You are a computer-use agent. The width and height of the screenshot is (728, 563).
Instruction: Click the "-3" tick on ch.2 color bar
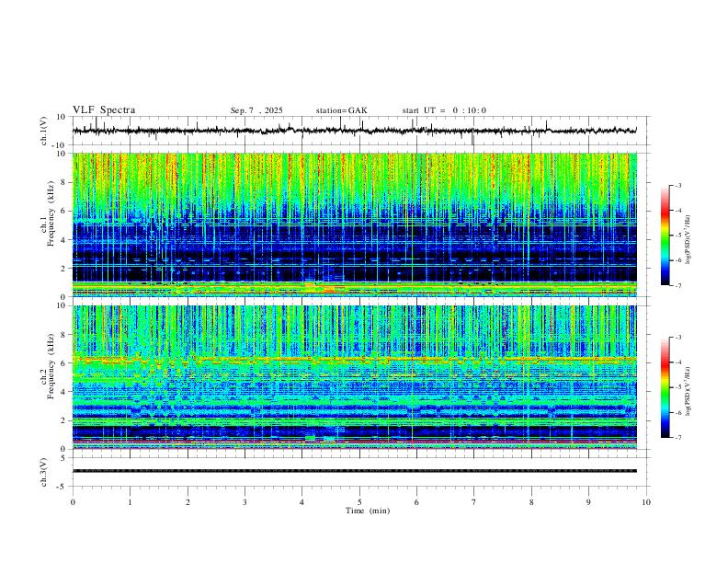pyautogui.click(x=678, y=338)
